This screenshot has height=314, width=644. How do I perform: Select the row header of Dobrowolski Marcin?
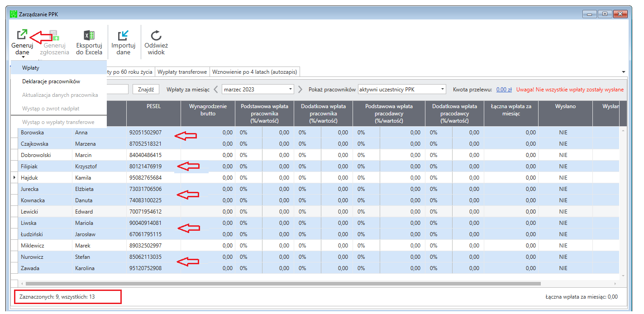pyautogui.click(x=14, y=155)
